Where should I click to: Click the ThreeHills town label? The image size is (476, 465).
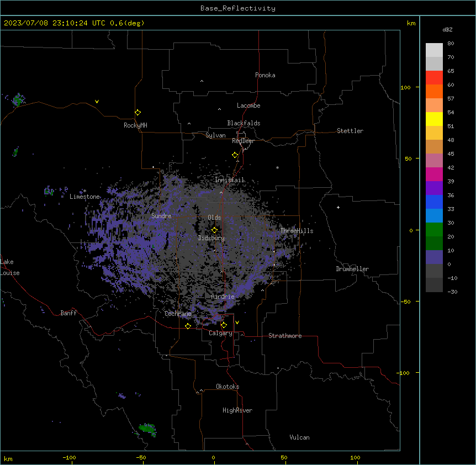297,231
